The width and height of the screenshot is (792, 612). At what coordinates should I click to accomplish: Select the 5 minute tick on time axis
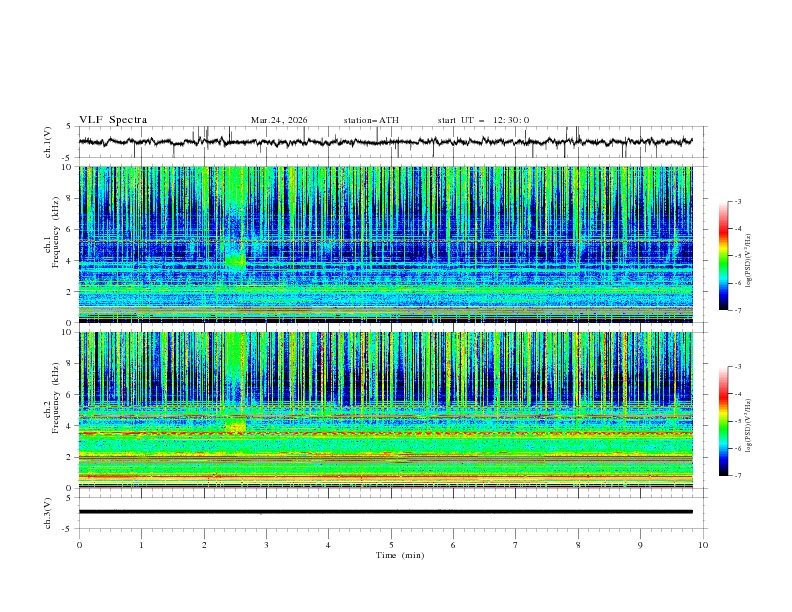(391, 544)
